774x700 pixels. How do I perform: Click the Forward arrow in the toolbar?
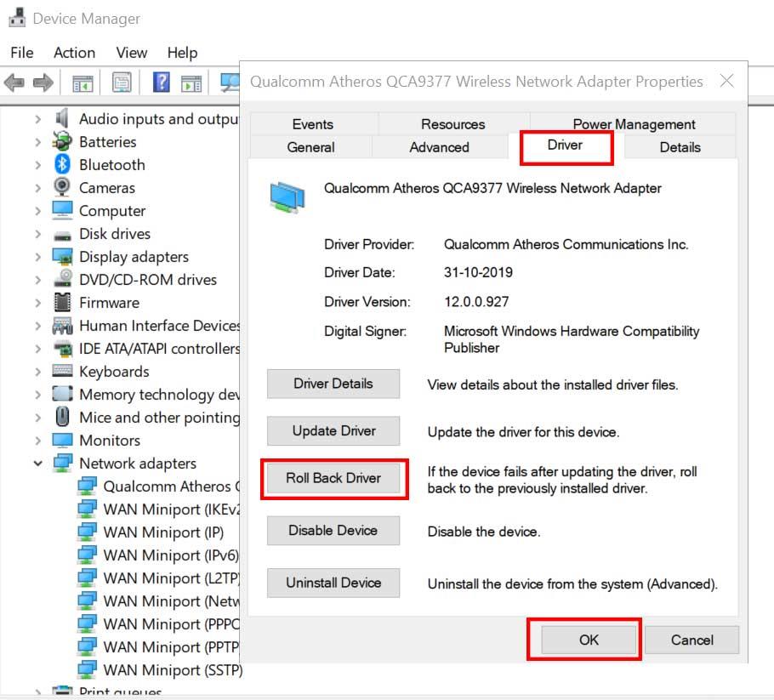coord(43,83)
